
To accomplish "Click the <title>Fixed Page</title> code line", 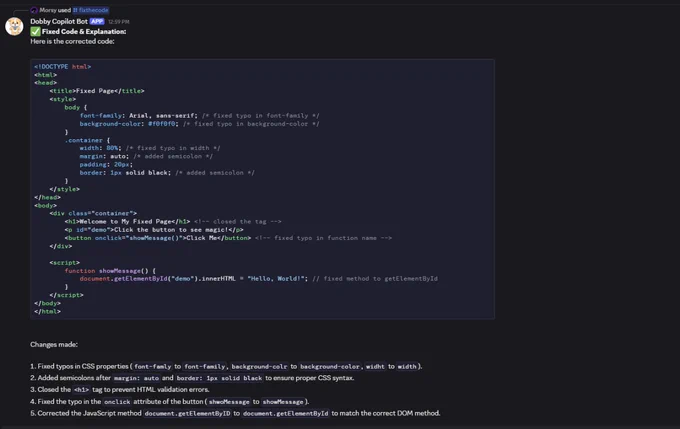I will click(97, 91).
